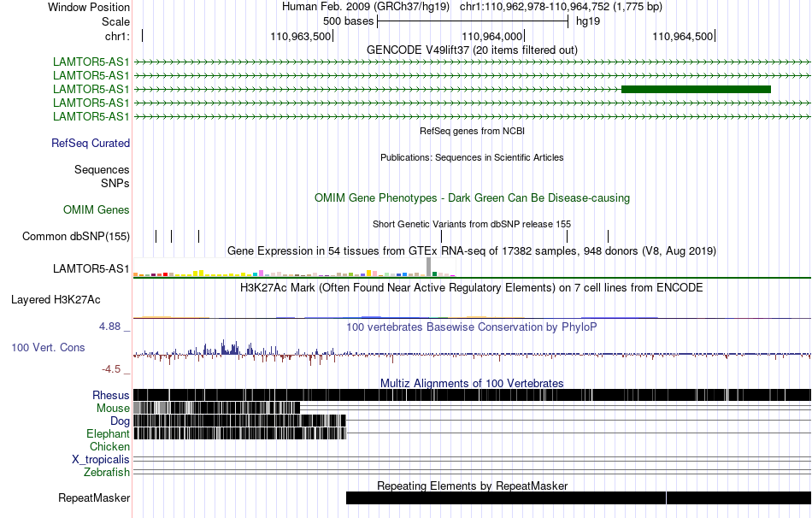Select the Chicken alignment row label

(109, 446)
